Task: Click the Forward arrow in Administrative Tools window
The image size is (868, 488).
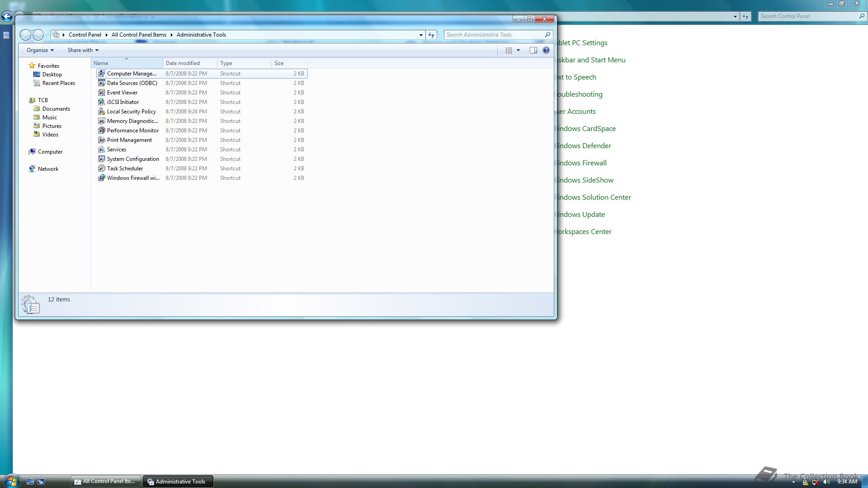Action: click(x=38, y=35)
